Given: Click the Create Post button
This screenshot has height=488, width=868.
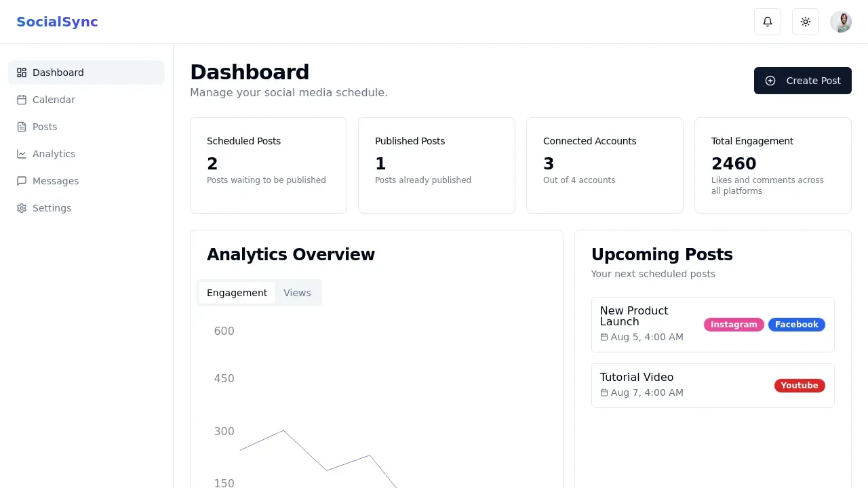Looking at the screenshot, I should (802, 81).
